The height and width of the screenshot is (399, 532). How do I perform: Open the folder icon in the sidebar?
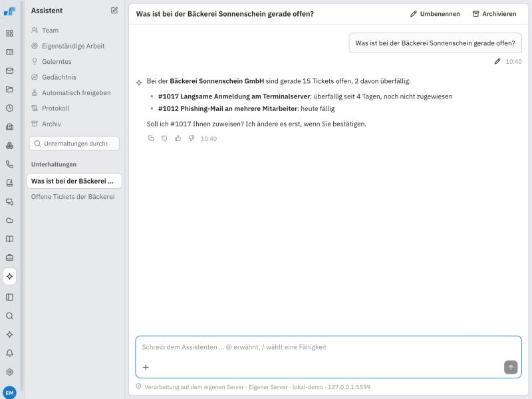[x=9, y=89]
